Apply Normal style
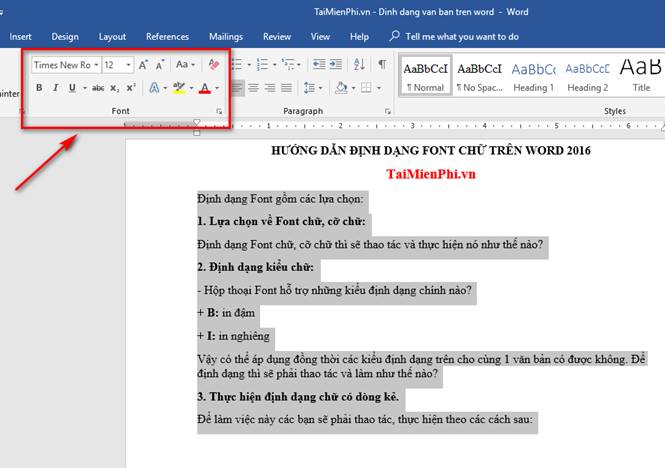Screen dimensions: 665x468 426,76
